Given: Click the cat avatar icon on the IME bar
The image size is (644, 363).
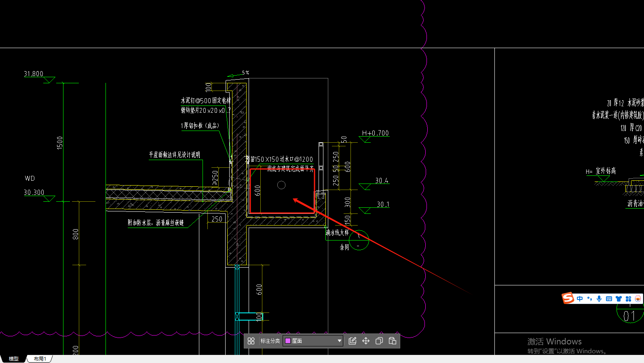Looking at the screenshot, I should 638,299.
